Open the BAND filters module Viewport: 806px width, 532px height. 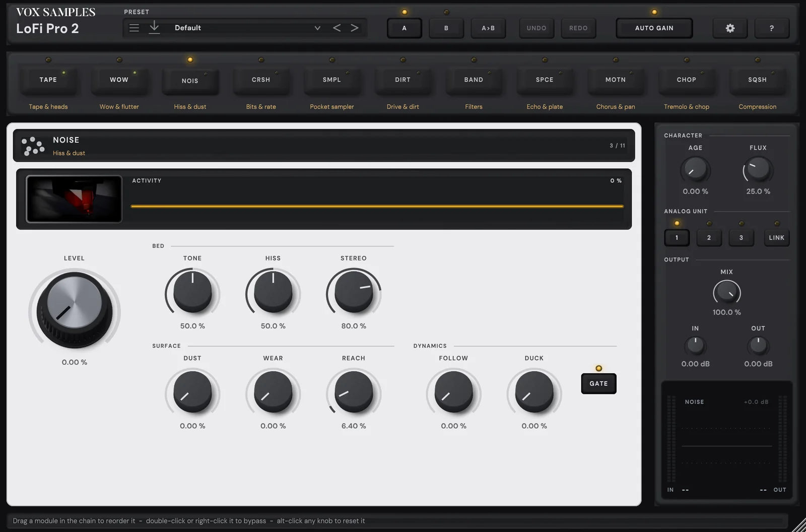coord(474,81)
